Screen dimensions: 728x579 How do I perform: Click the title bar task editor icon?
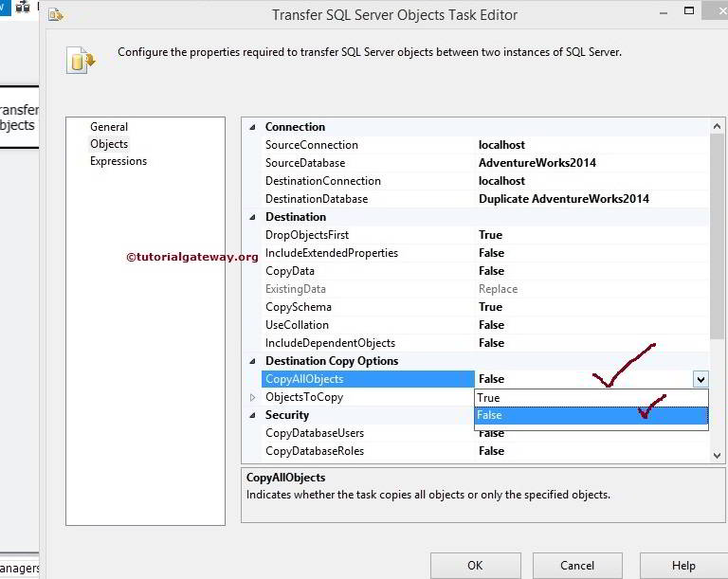(56, 15)
